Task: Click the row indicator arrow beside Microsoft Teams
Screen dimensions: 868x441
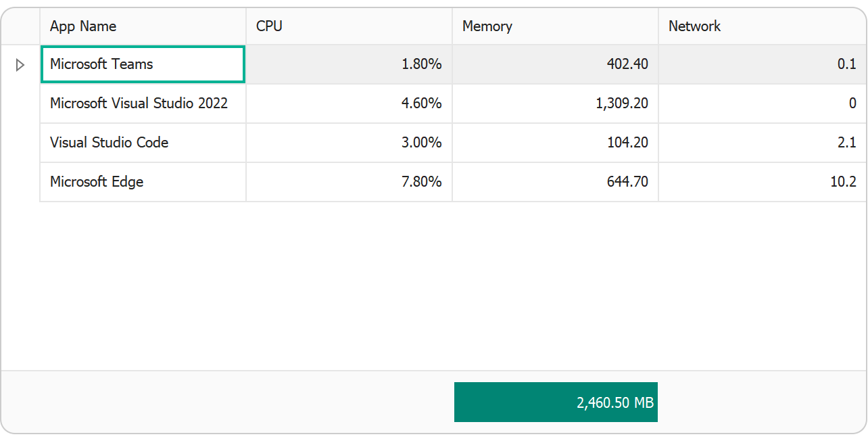Action: click(x=20, y=65)
